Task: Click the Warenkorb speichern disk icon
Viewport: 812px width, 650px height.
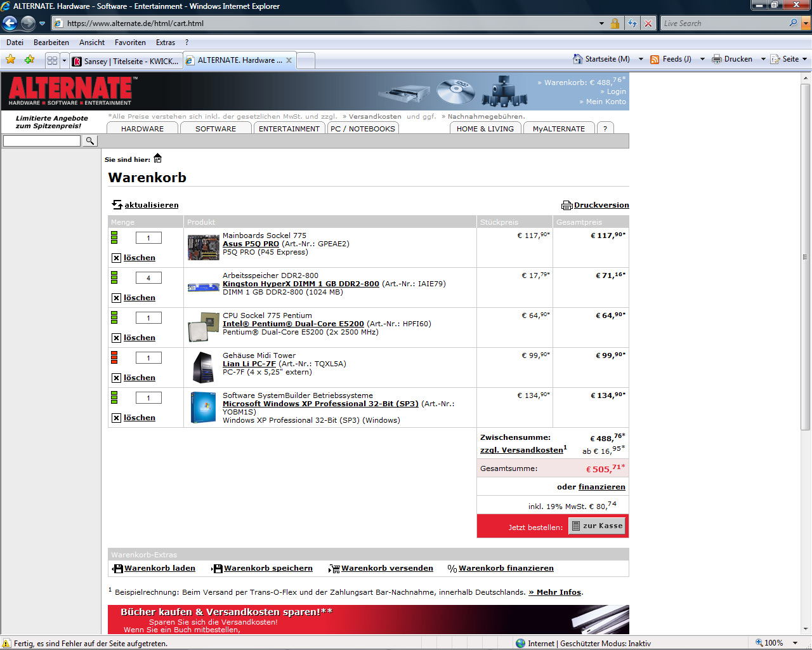Action: [217, 569]
